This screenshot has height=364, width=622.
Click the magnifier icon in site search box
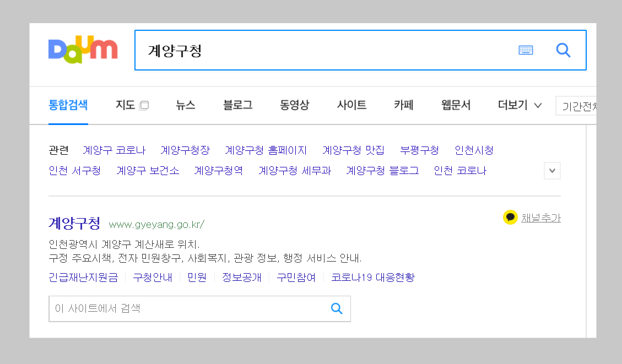pos(337,308)
